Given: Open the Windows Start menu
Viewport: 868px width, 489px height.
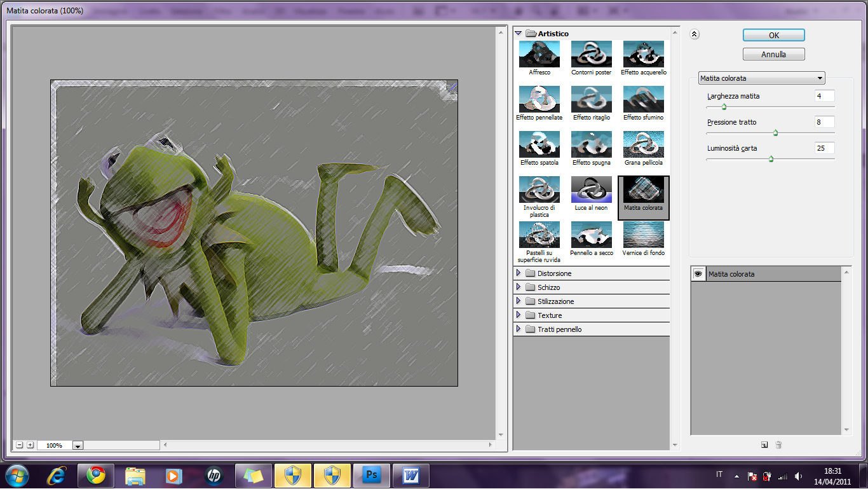Looking at the screenshot, I should [17, 475].
